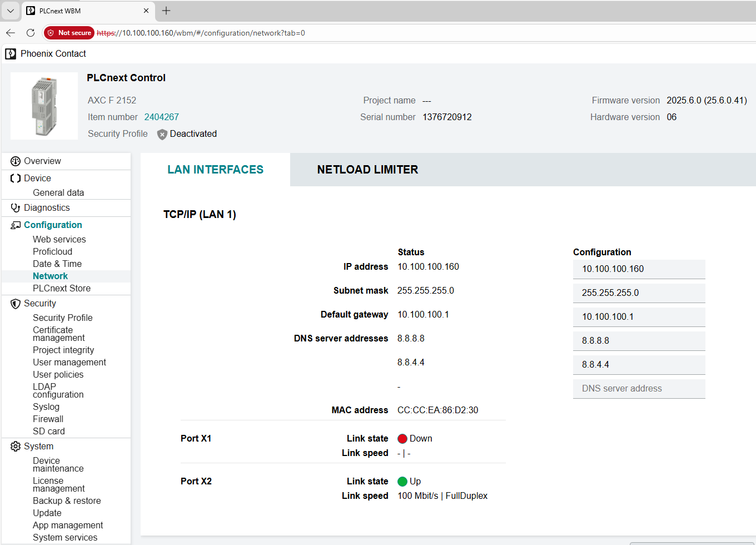Open Syslog page
This screenshot has width=756, height=545.
[46, 407]
